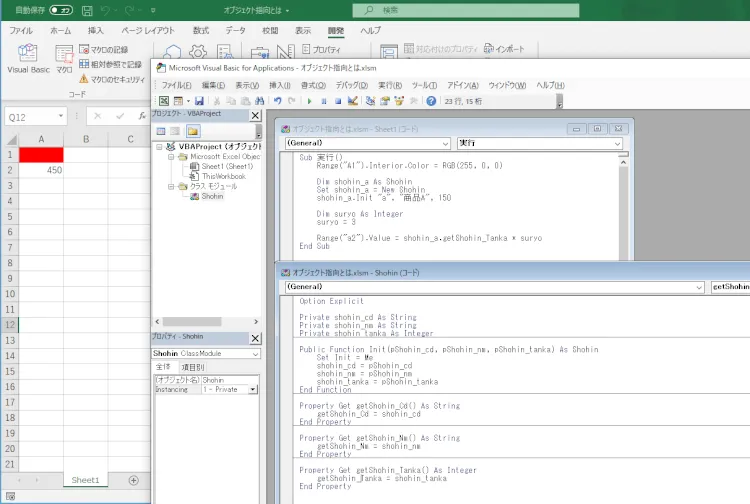
Task: Click the Find binoculars icon
Action: pos(260,101)
